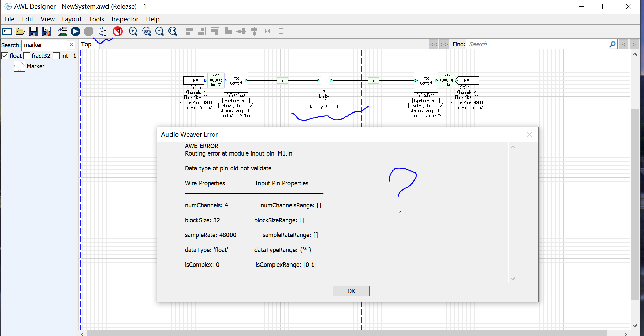The width and height of the screenshot is (644, 336).
Task: Click the red prohibited-circle toolbar icon
Action: click(x=118, y=32)
